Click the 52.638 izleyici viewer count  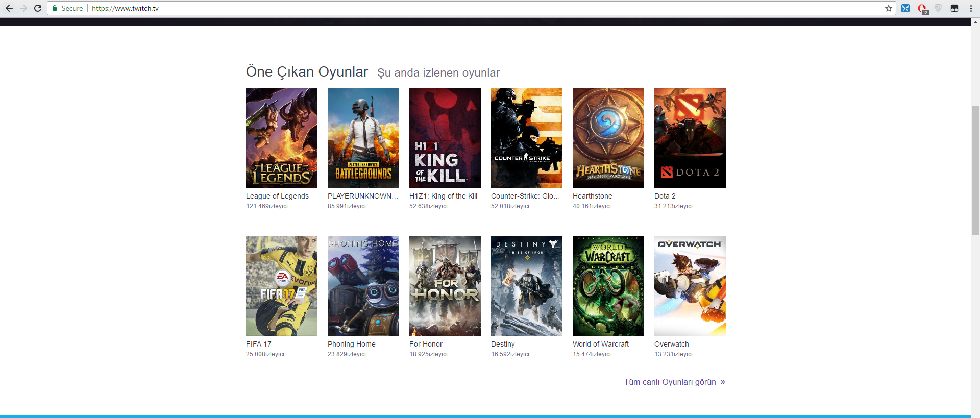[428, 206]
